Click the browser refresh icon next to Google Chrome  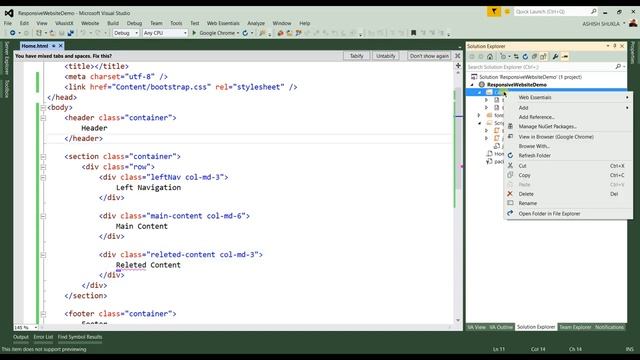click(245, 33)
